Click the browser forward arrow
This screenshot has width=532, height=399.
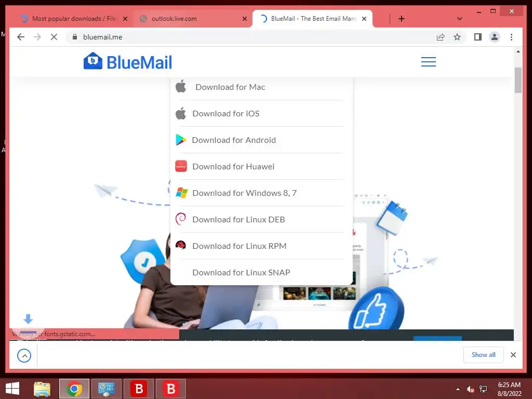pyautogui.click(x=37, y=37)
